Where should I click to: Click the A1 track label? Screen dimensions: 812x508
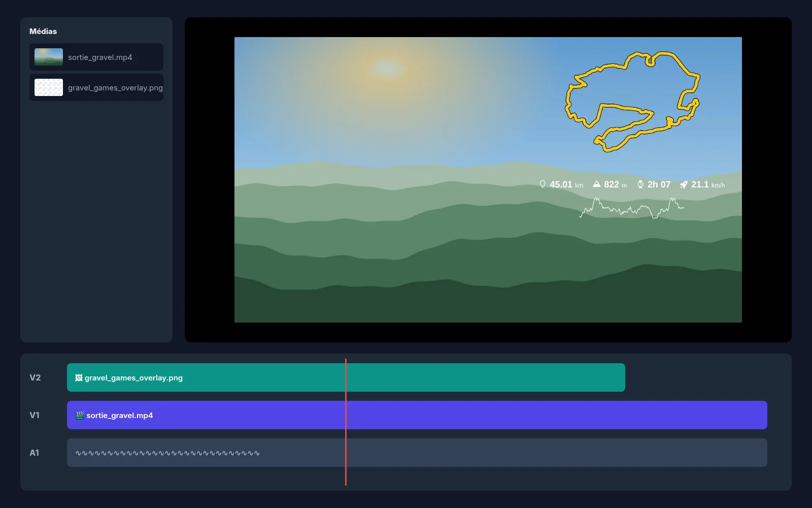coord(35,453)
